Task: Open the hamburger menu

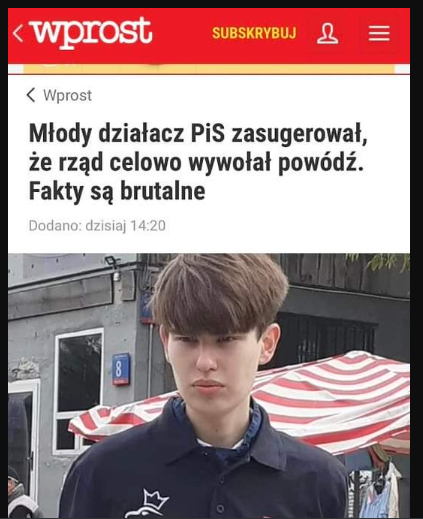Action: click(x=379, y=33)
